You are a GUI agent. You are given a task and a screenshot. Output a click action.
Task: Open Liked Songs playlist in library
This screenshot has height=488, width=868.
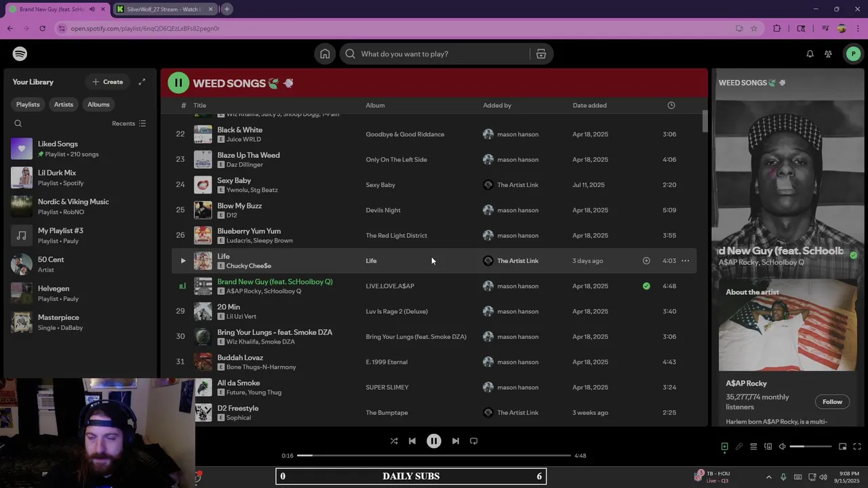click(x=80, y=148)
